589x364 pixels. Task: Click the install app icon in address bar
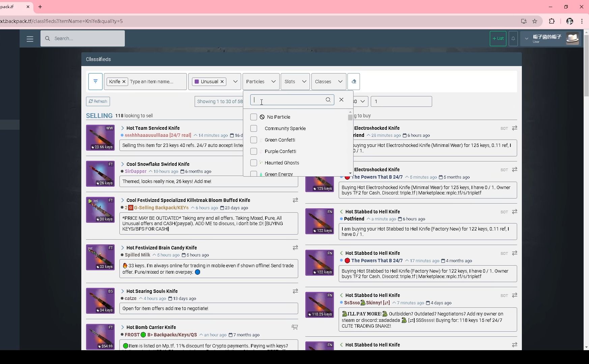(x=524, y=21)
